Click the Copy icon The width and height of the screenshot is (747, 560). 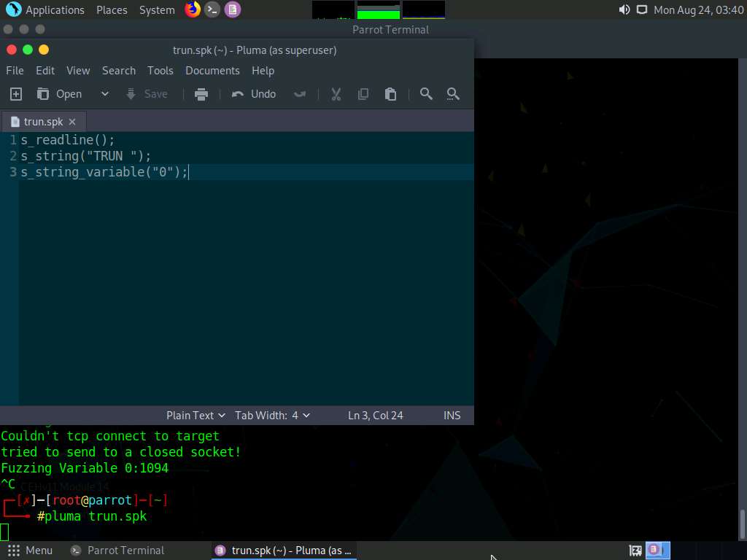tap(363, 94)
